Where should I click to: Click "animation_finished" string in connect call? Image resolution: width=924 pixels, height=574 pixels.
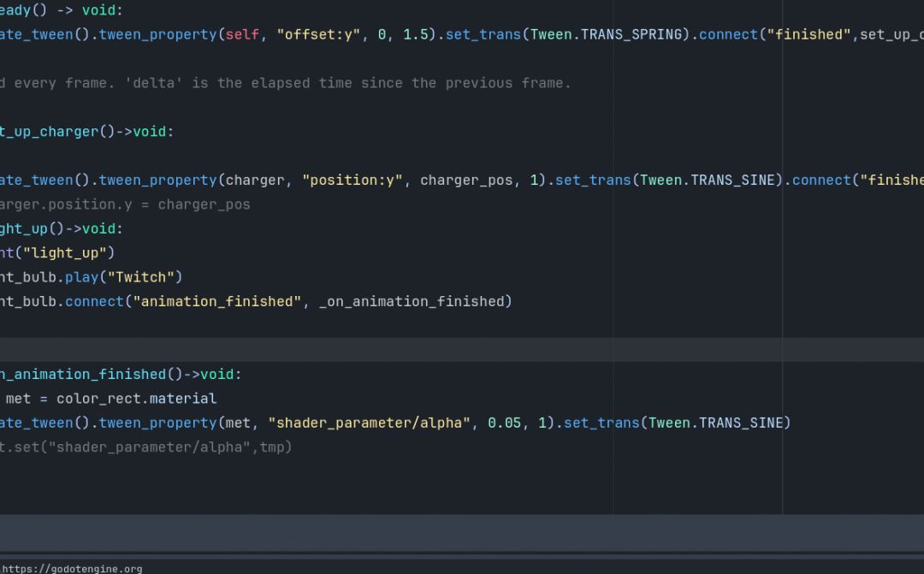(216, 301)
